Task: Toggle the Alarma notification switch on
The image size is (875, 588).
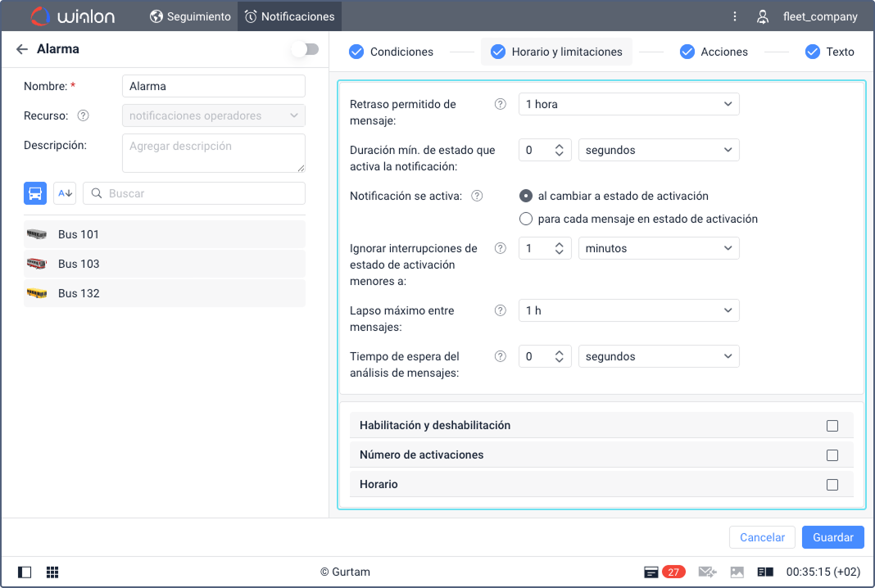Action: click(x=306, y=49)
